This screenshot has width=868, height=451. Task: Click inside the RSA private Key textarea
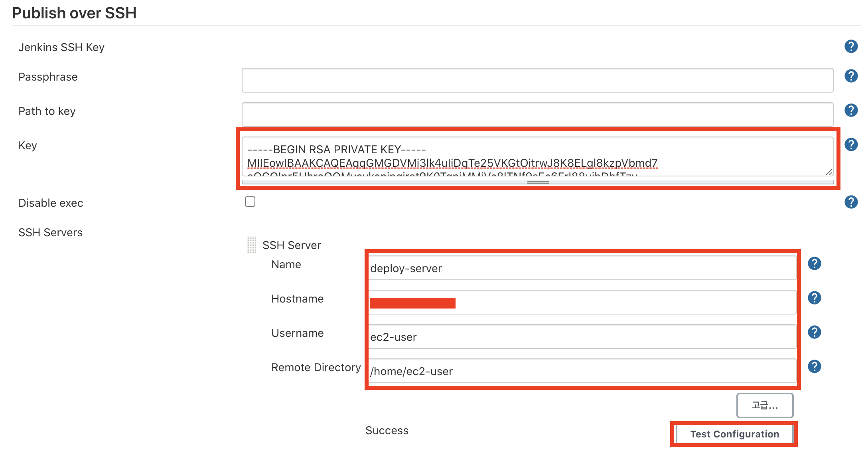click(x=537, y=156)
